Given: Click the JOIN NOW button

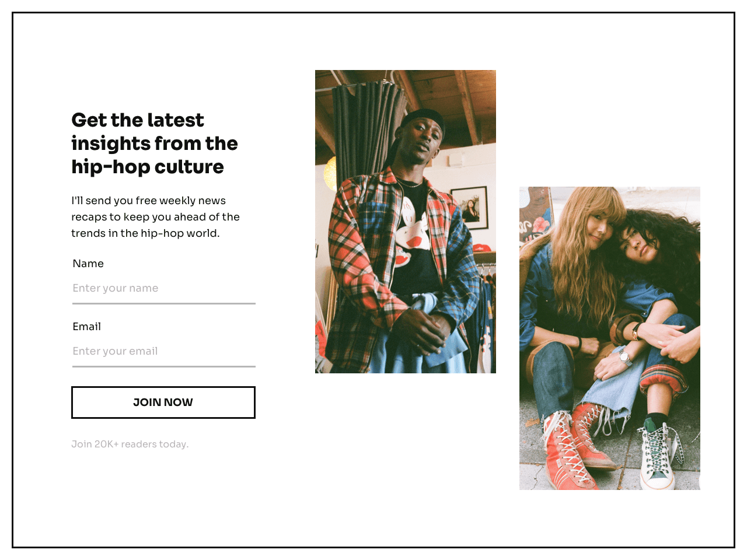Looking at the screenshot, I should 163,402.
